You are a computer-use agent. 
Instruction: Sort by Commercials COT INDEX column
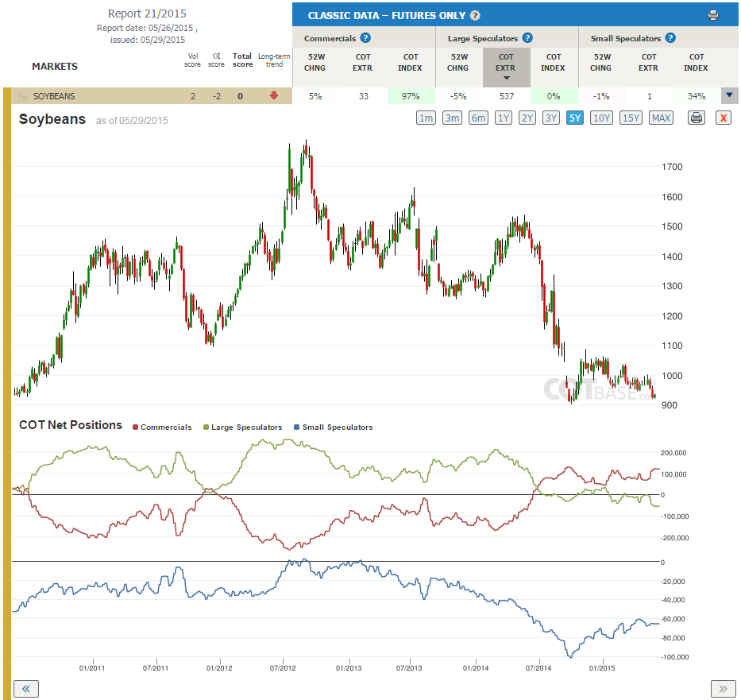click(x=410, y=63)
